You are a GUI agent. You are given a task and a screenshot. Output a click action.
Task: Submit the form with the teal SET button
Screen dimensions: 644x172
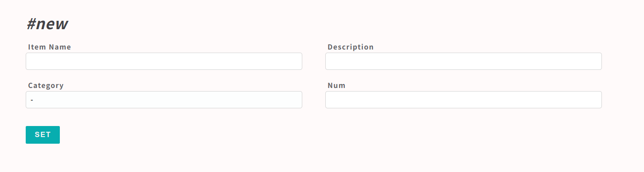[x=43, y=135]
